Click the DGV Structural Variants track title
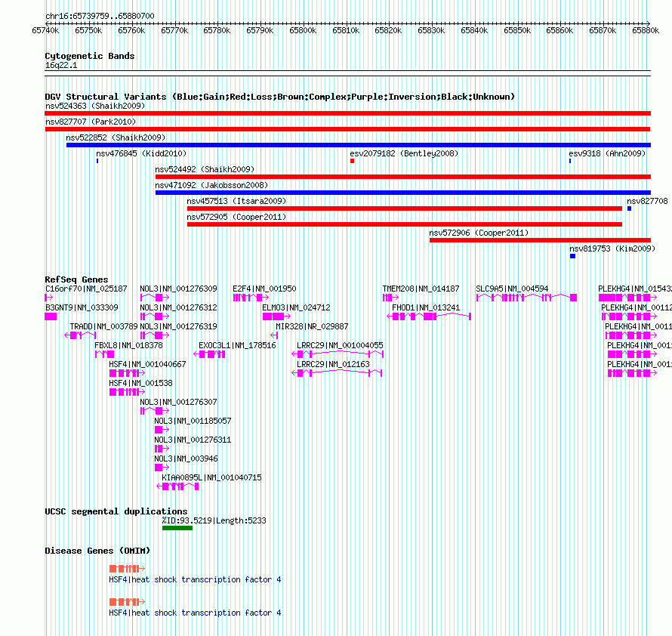This screenshot has height=636, width=672. (279, 97)
